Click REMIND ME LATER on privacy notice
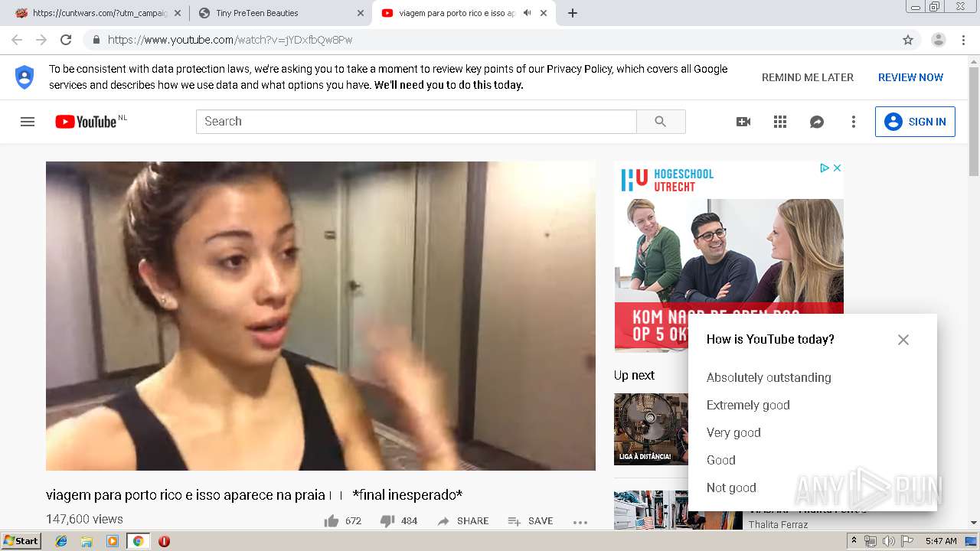The height and width of the screenshot is (551, 980). click(807, 77)
